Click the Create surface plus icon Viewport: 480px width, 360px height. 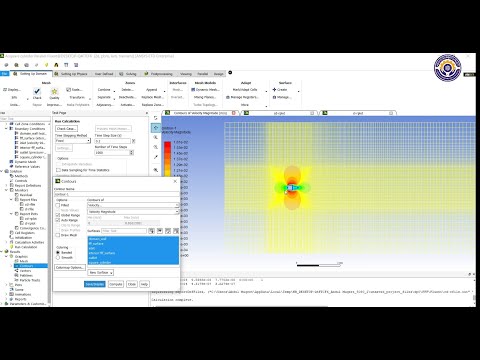click(x=274, y=90)
